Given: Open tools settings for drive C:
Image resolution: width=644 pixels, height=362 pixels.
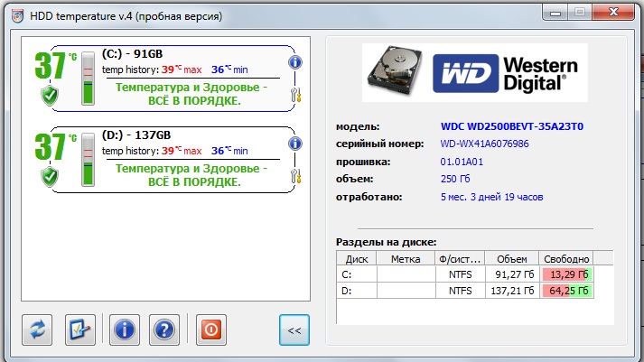Looking at the screenshot, I should point(295,95).
